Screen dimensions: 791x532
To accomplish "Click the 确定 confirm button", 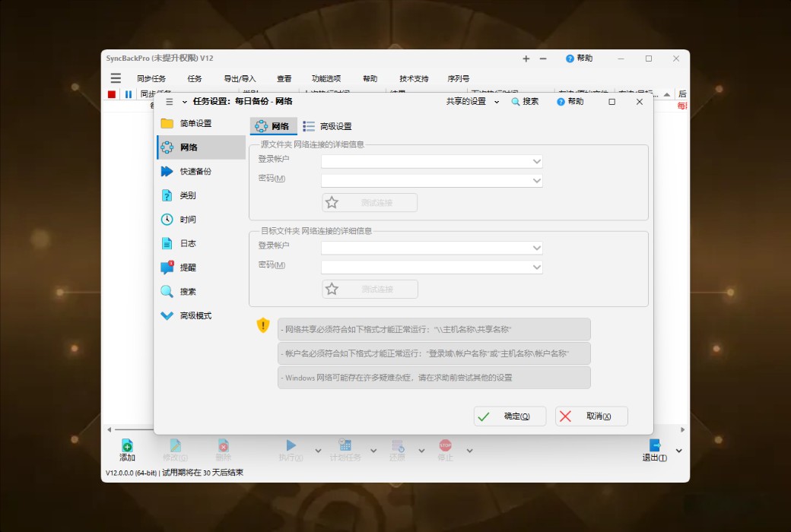I will [509, 416].
